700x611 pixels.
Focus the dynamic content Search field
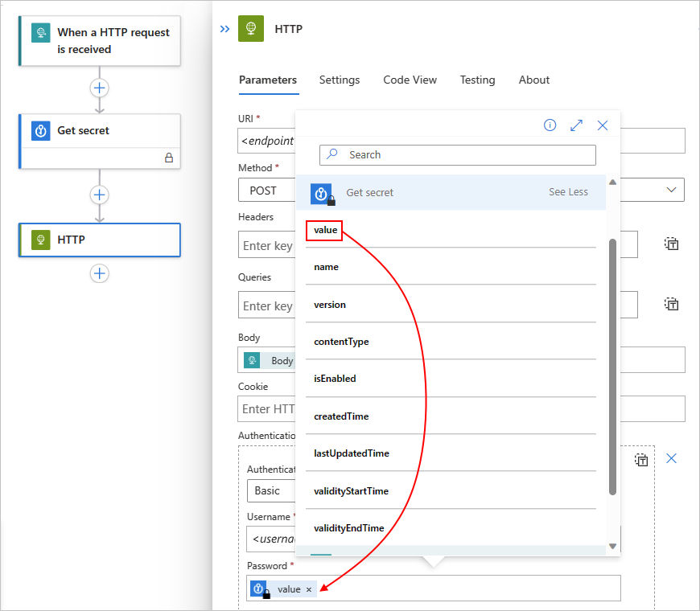click(x=458, y=154)
